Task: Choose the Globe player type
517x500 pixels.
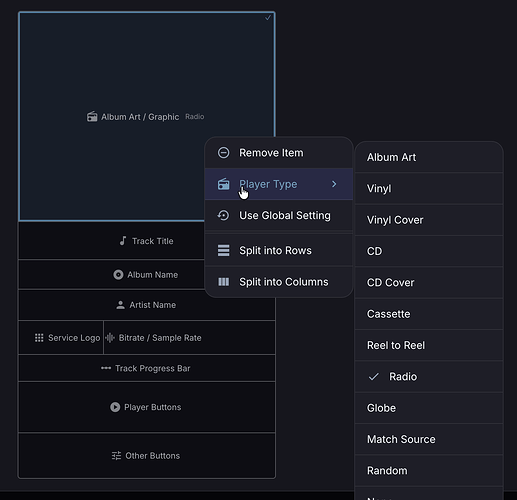Action: [x=429, y=408]
